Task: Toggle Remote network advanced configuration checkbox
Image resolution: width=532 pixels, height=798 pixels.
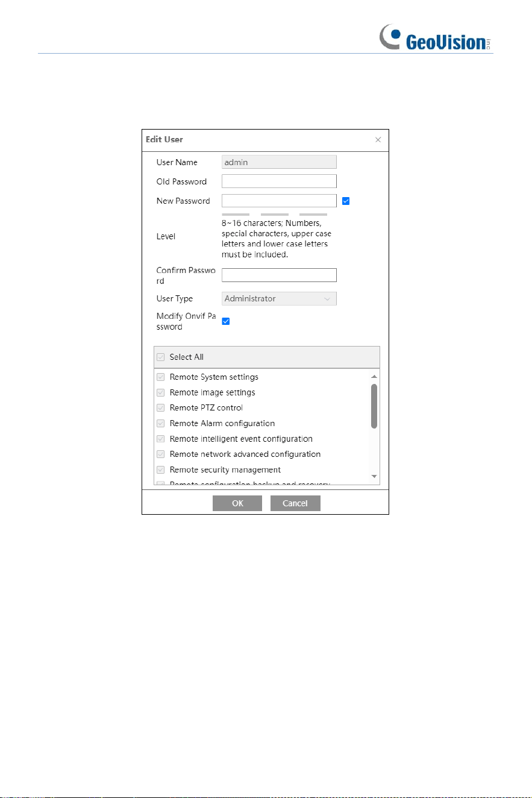Action: point(161,454)
